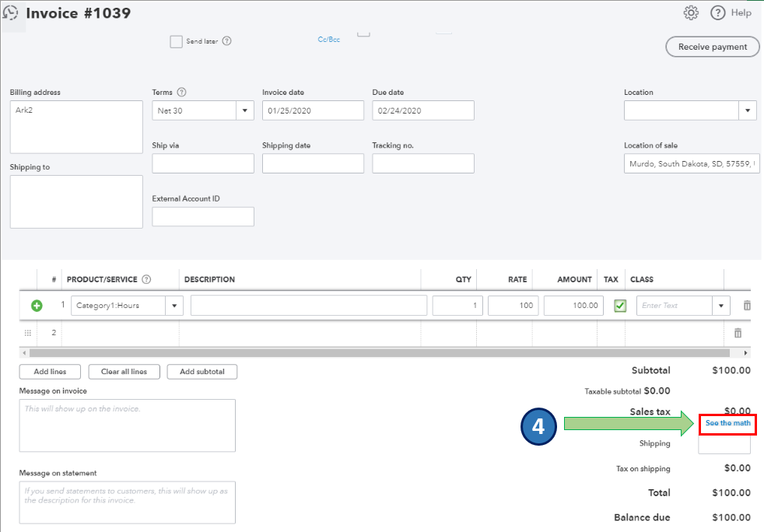Click the Tax on shipping $0.00 value

(738, 468)
